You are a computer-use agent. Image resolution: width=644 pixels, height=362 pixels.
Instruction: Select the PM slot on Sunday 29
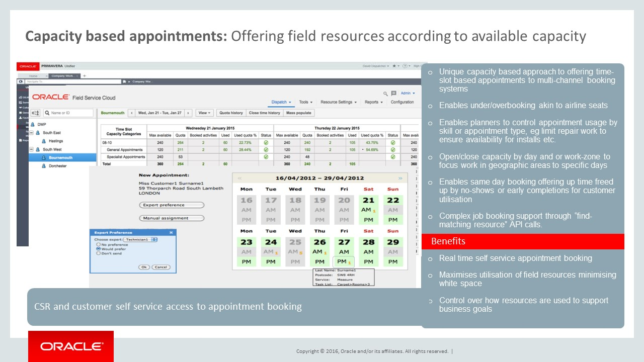point(393,261)
